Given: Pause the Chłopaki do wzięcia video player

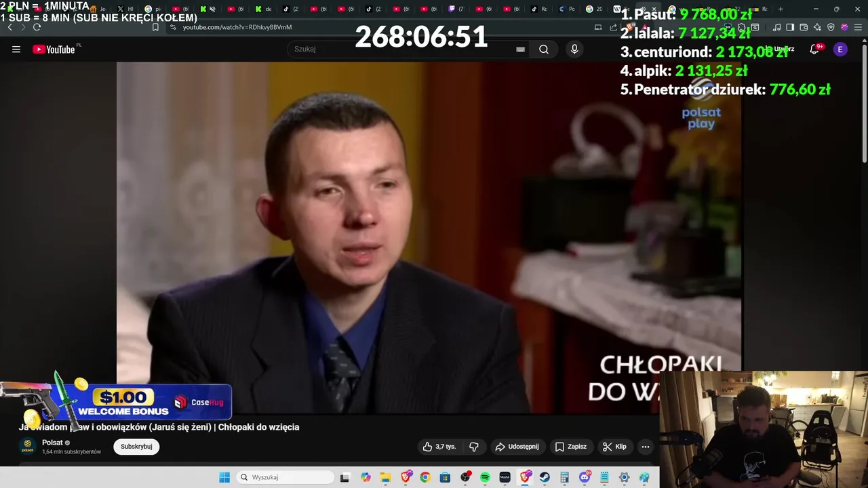Looking at the screenshot, I should (430, 237).
